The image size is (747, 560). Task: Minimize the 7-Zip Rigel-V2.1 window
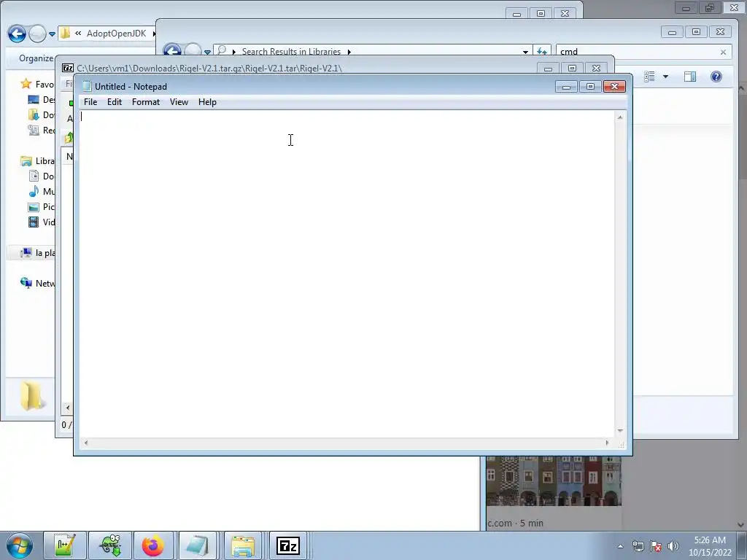(x=548, y=69)
